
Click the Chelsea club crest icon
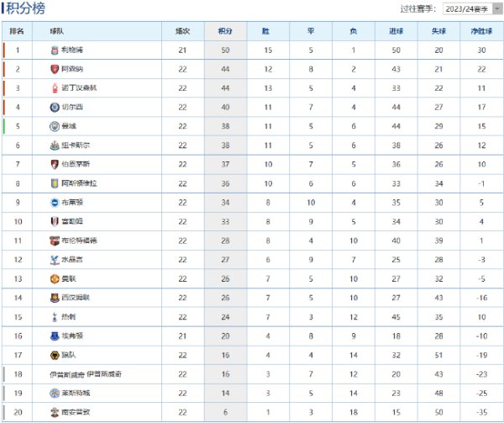click(x=55, y=107)
